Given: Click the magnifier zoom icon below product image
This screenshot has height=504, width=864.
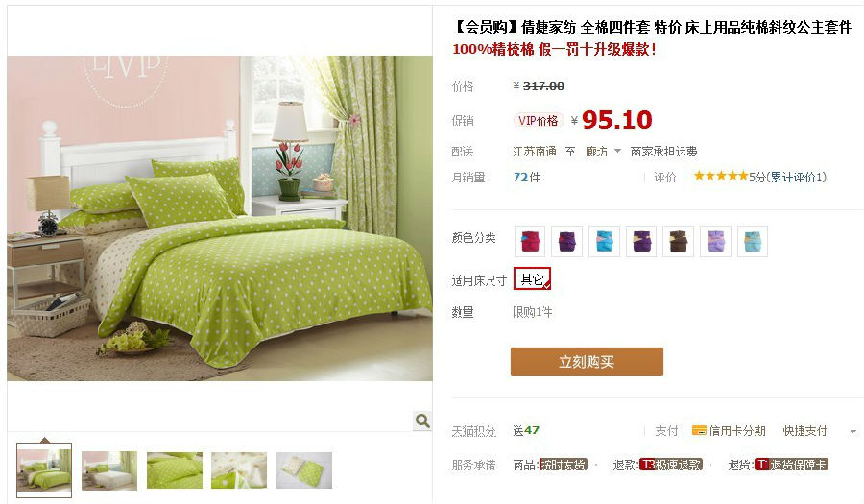Looking at the screenshot, I should coord(422,420).
